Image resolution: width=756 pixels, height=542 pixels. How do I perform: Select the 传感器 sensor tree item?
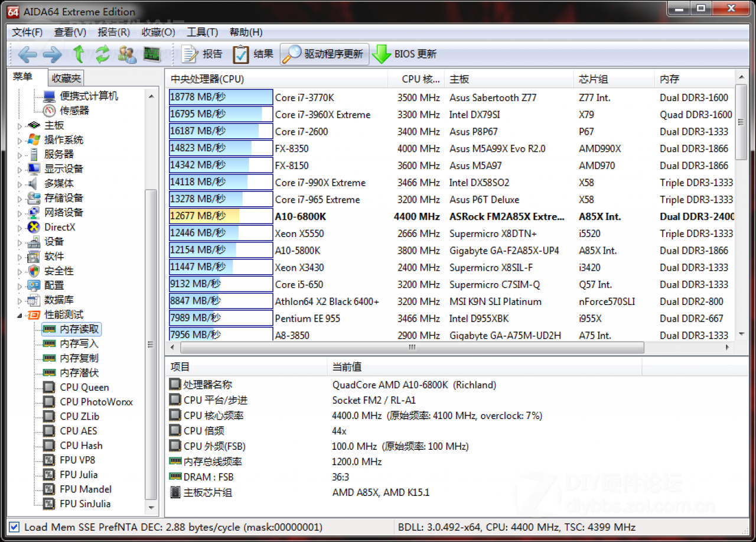74,111
